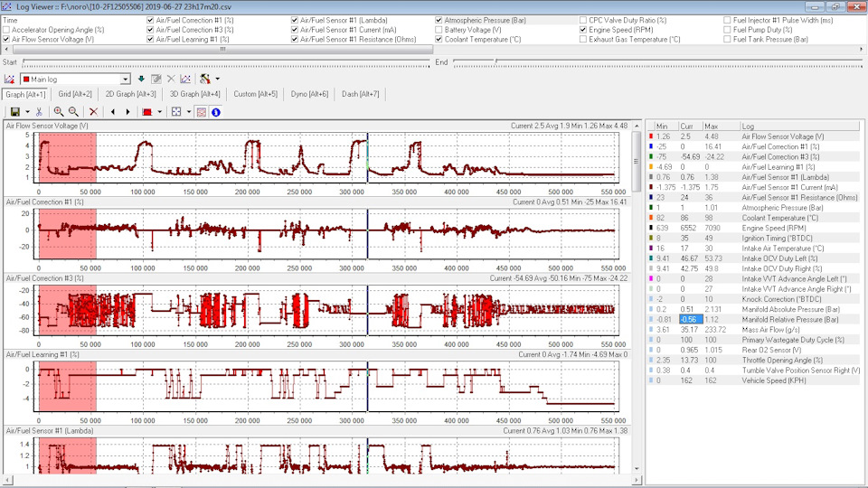Open the dropdown arrow beside red selection icon
Viewport: 868px width, 488px height.
(159, 112)
